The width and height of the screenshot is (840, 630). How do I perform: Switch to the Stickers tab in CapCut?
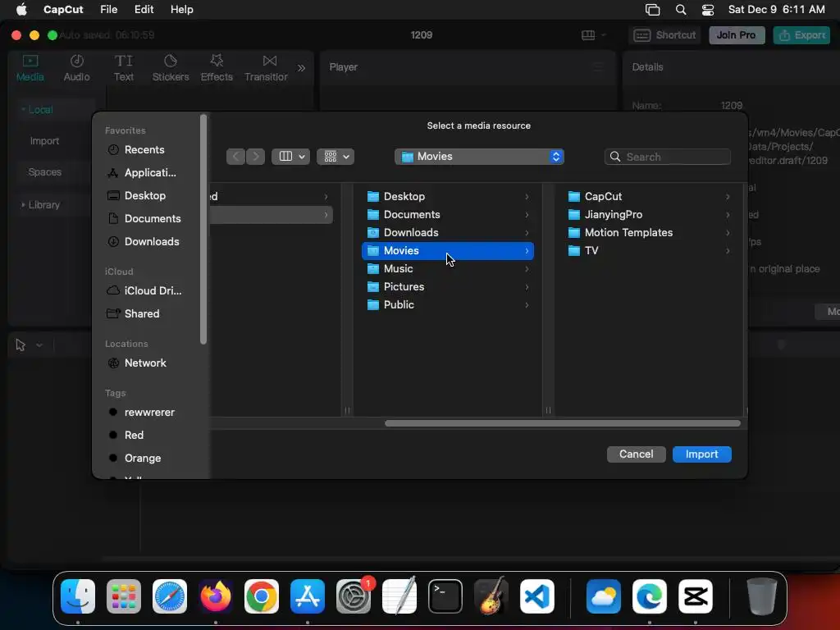[171, 68]
